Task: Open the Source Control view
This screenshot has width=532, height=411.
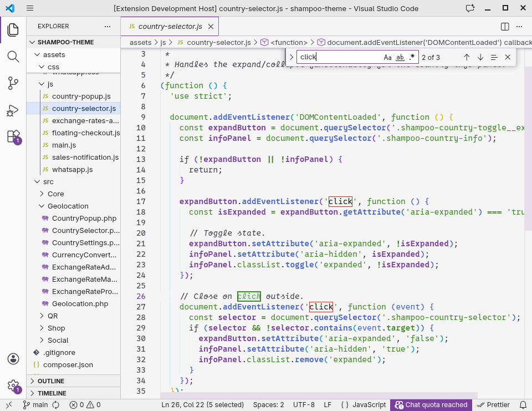Action: [x=13, y=83]
